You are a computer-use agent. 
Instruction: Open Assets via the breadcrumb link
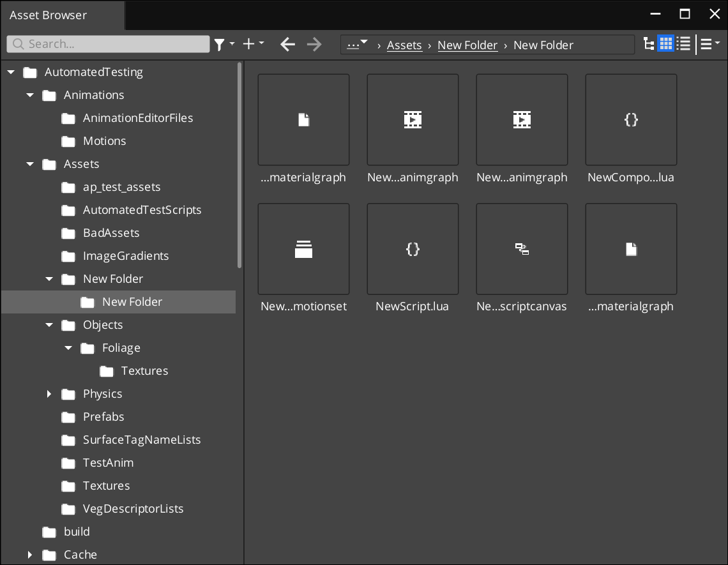pyautogui.click(x=404, y=45)
